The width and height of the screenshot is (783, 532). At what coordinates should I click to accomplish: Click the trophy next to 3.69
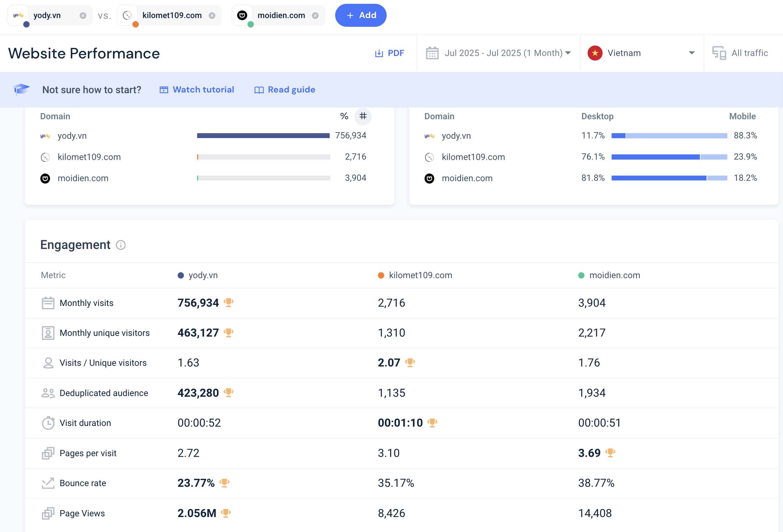click(x=610, y=453)
